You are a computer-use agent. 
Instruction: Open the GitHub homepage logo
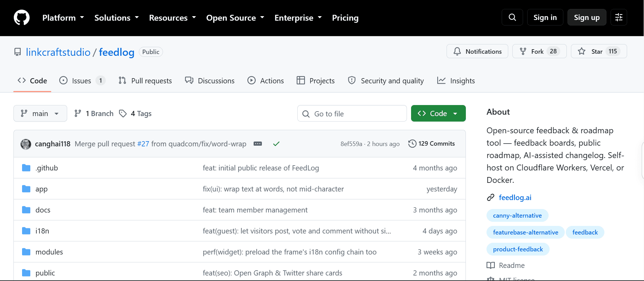point(22,18)
